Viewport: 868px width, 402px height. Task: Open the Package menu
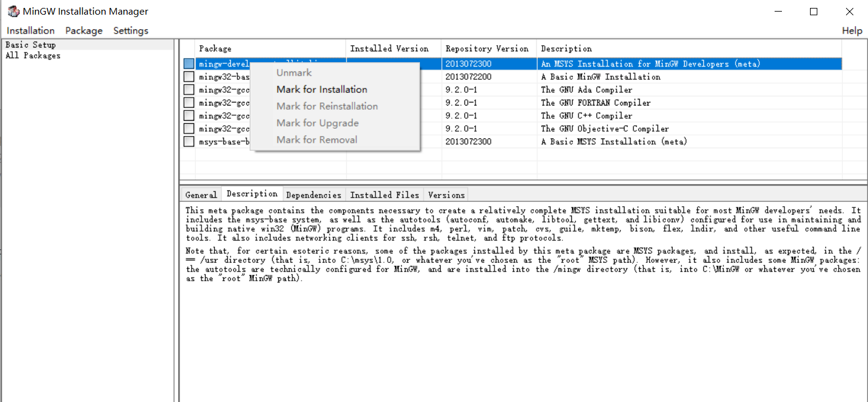click(x=84, y=31)
